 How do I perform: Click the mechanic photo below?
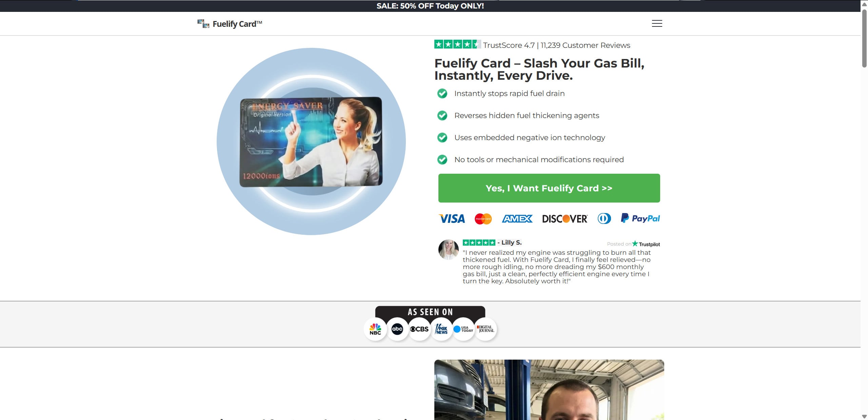[549, 390]
